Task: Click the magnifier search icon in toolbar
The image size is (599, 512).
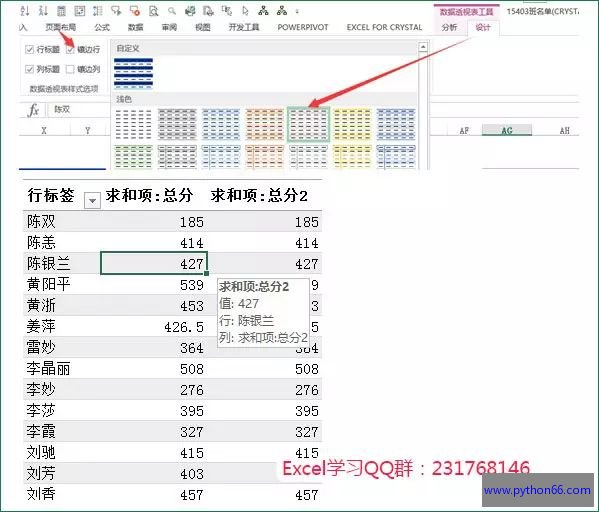Action: 172,11
